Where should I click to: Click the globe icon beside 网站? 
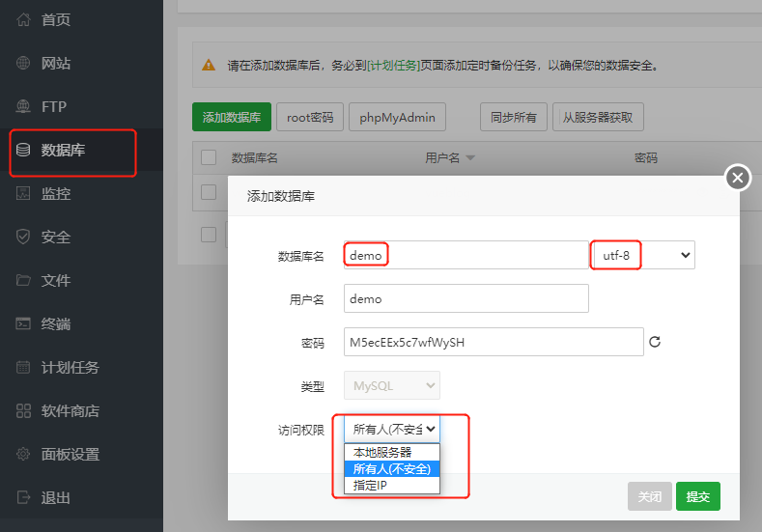pos(23,63)
